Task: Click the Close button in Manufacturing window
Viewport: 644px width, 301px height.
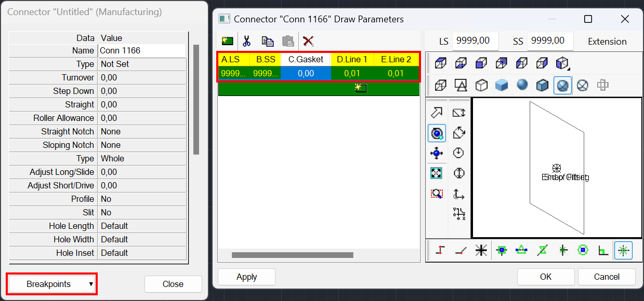Action: point(173,284)
